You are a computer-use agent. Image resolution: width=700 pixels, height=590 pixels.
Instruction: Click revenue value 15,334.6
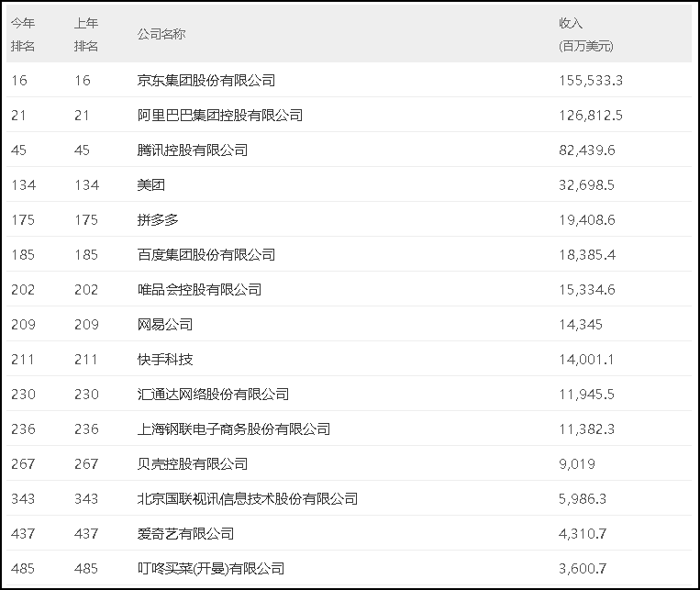(x=587, y=289)
